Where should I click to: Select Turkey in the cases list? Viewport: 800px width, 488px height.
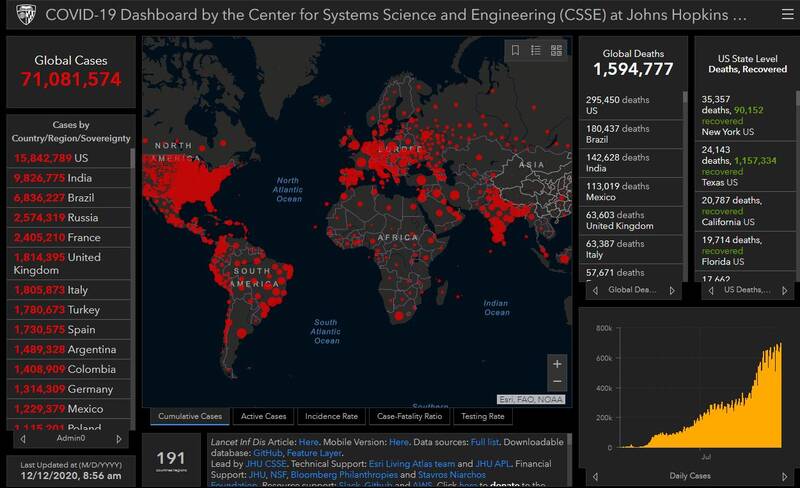point(69,310)
